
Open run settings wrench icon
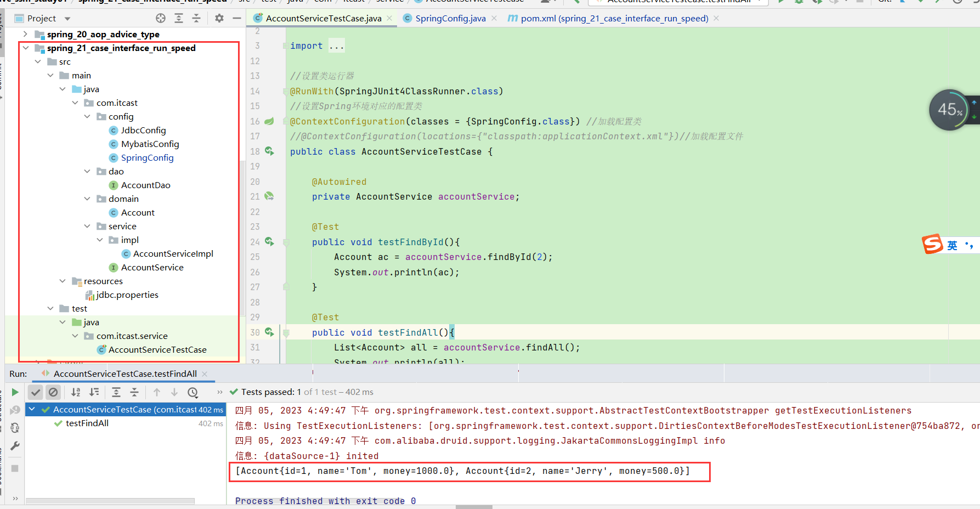[x=15, y=446]
